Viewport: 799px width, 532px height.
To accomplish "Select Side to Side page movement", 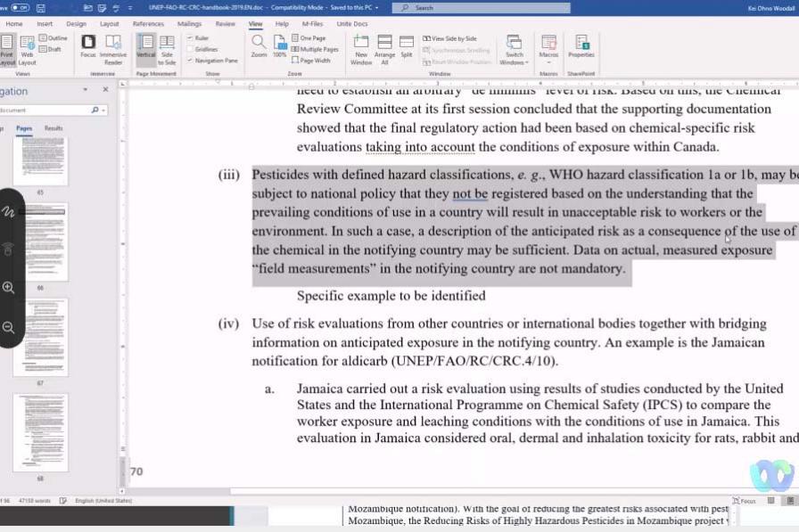I will tap(167, 51).
